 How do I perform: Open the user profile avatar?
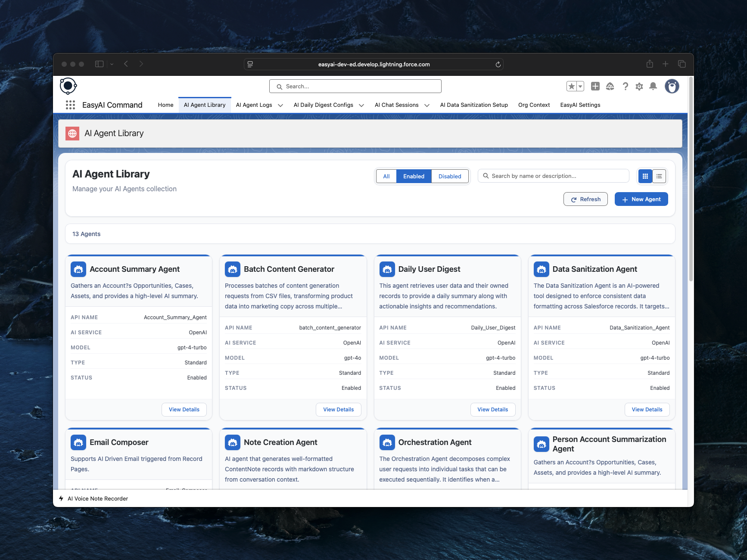[672, 87]
